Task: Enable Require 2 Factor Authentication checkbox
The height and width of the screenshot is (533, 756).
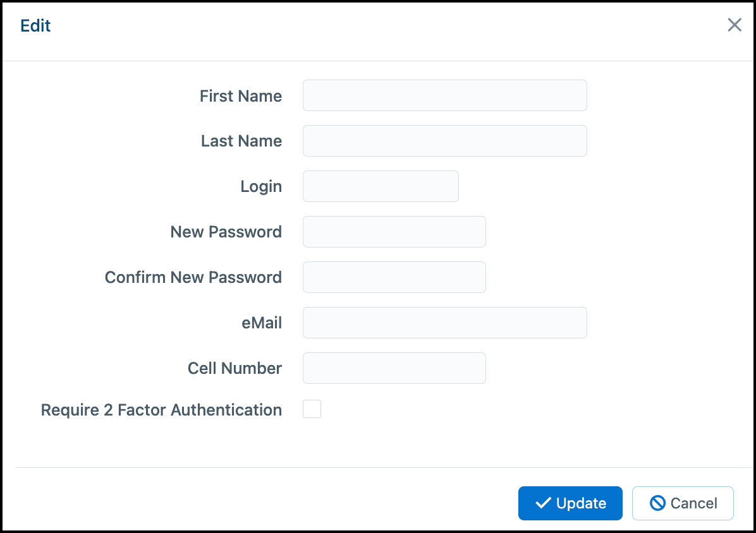Action: [x=312, y=409]
